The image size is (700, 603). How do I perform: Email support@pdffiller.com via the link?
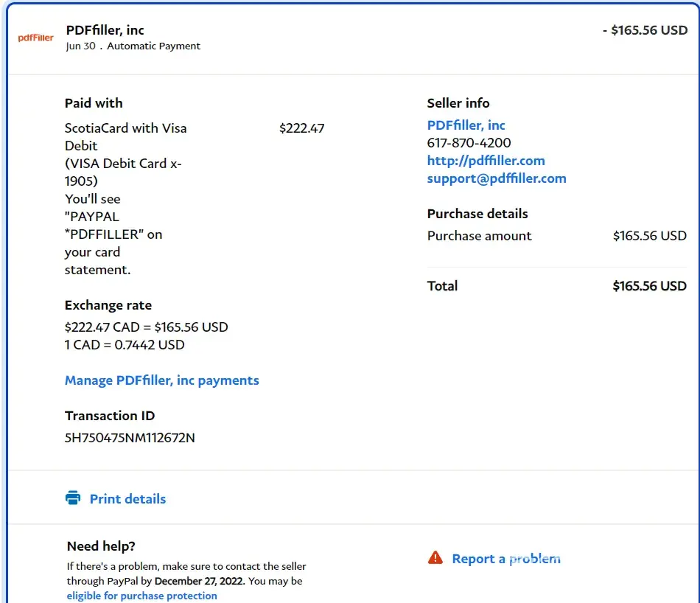(x=497, y=178)
